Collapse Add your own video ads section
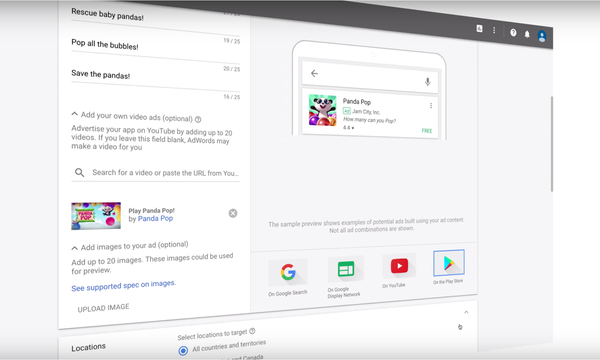 [75, 114]
